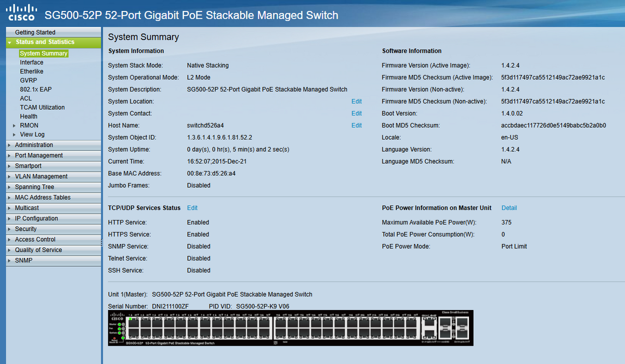This screenshot has height=364, width=625.
Task: Expand the View Log entry
Action: (x=33, y=134)
